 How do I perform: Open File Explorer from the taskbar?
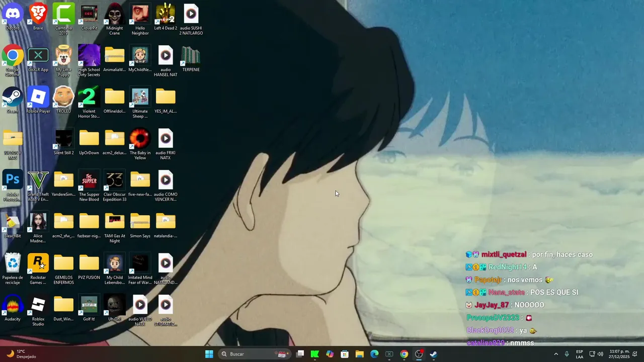click(x=360, y=354)
